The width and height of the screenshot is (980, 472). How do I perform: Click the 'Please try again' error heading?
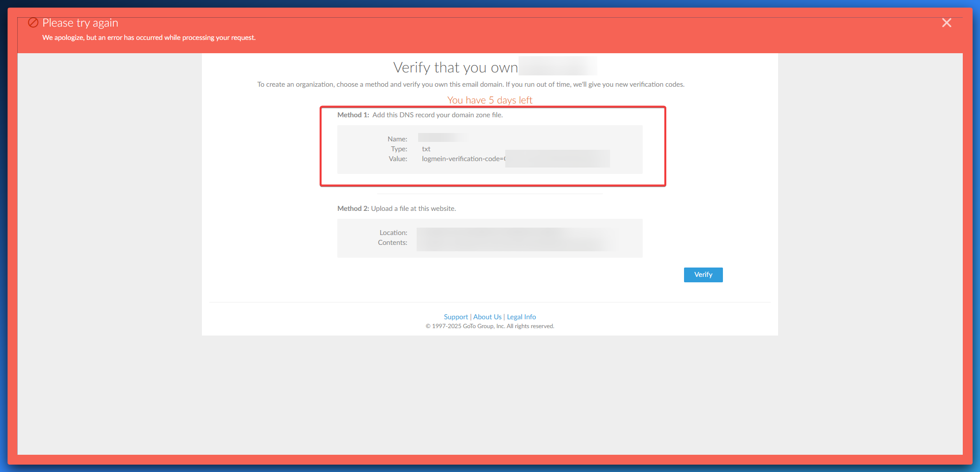[x=80, y=23]
